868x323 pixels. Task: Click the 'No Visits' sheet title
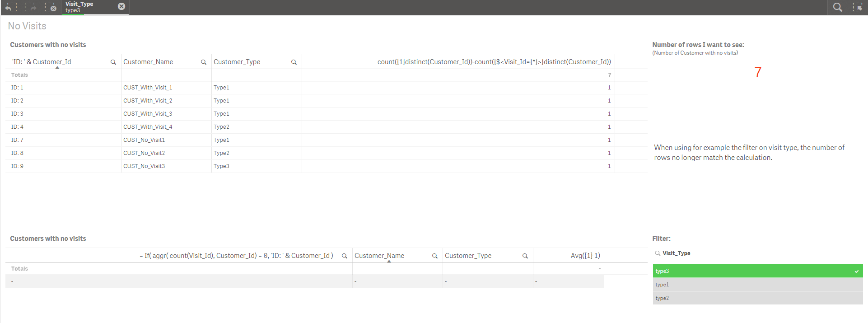pyautogui.click(x=27, y=26)
